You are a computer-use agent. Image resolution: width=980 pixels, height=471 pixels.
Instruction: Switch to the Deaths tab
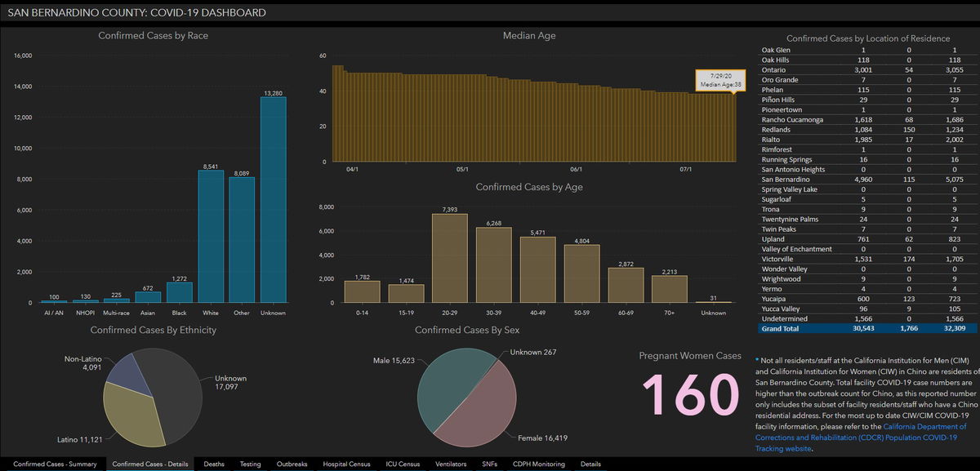pyautogui.click(x=214, y=464)
